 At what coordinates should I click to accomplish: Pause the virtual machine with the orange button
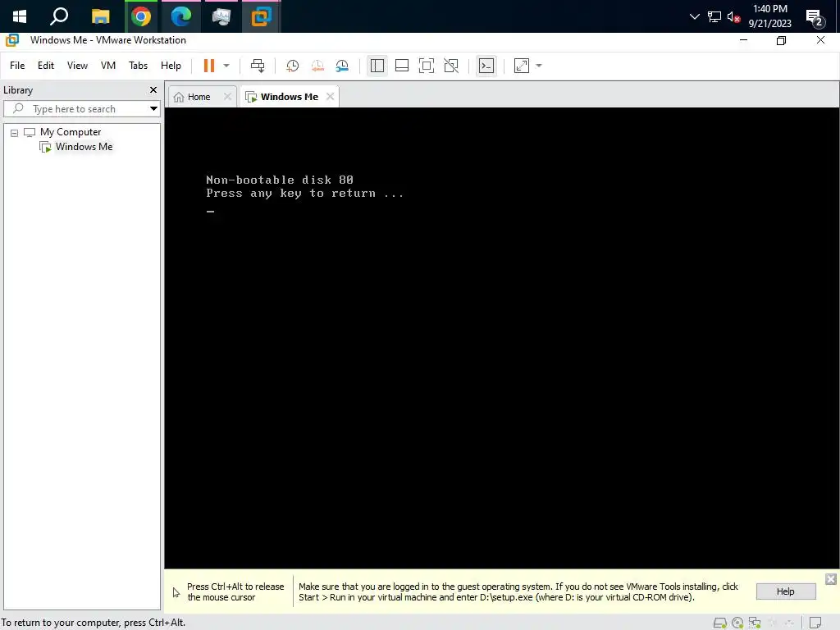[x=209, y=66]
